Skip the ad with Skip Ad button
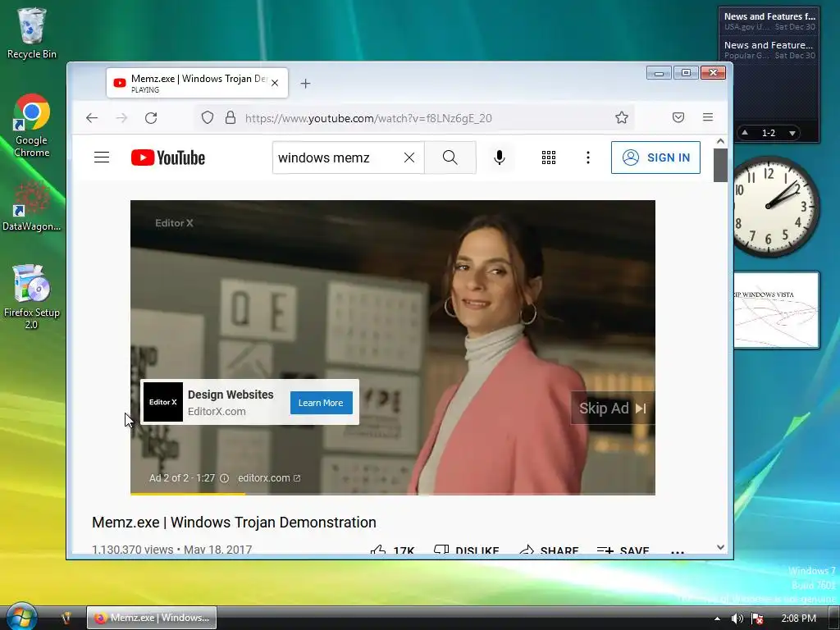 (613, 409)
